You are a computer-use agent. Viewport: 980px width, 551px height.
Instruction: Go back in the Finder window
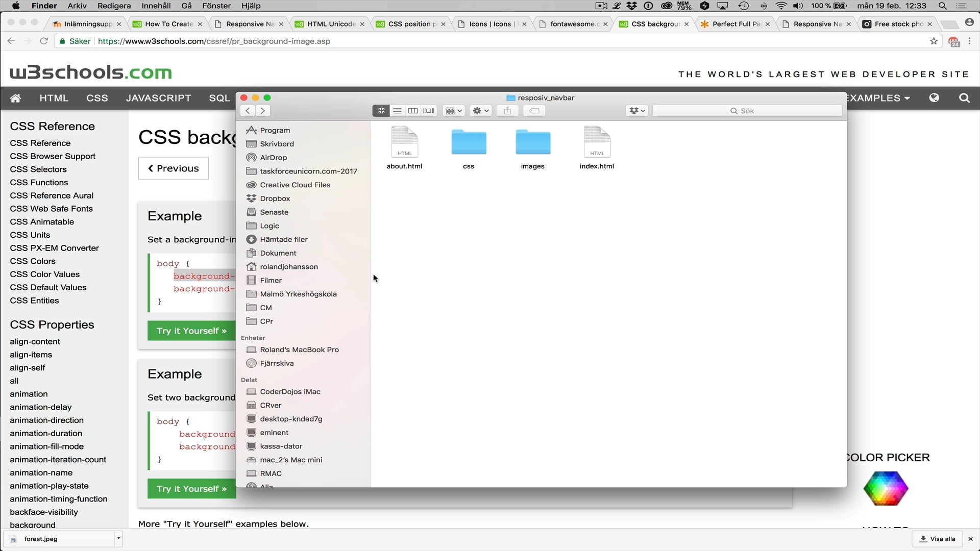tap(248, 111)
